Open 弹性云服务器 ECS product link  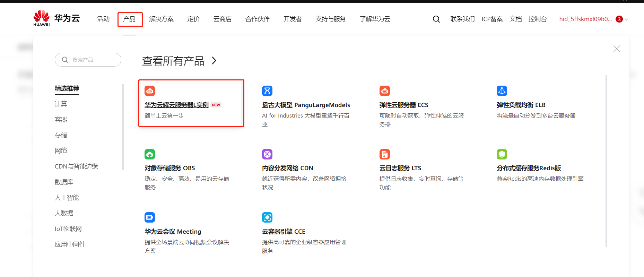point(404,105)
